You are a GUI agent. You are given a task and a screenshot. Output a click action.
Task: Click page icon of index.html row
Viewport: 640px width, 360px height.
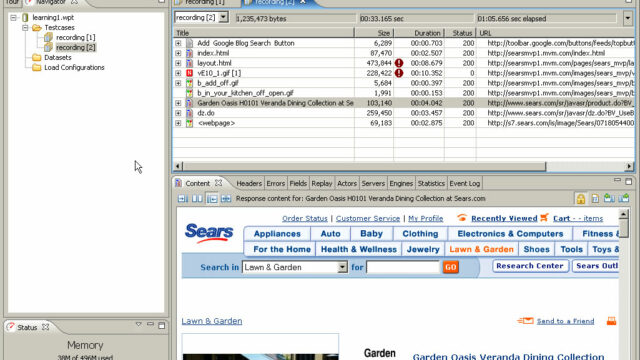tap(189, 53)
